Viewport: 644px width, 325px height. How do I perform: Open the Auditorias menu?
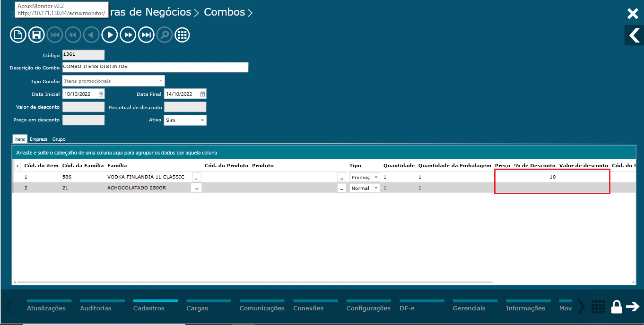pyautogui.click(x=96, y=308)
